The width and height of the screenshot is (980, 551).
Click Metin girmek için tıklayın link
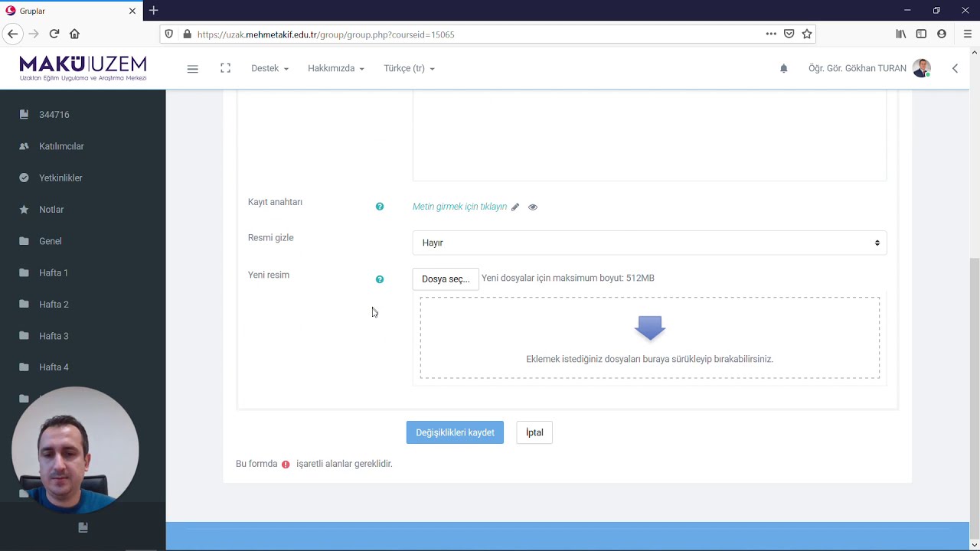pyautogui.click(x=459, y=207)
